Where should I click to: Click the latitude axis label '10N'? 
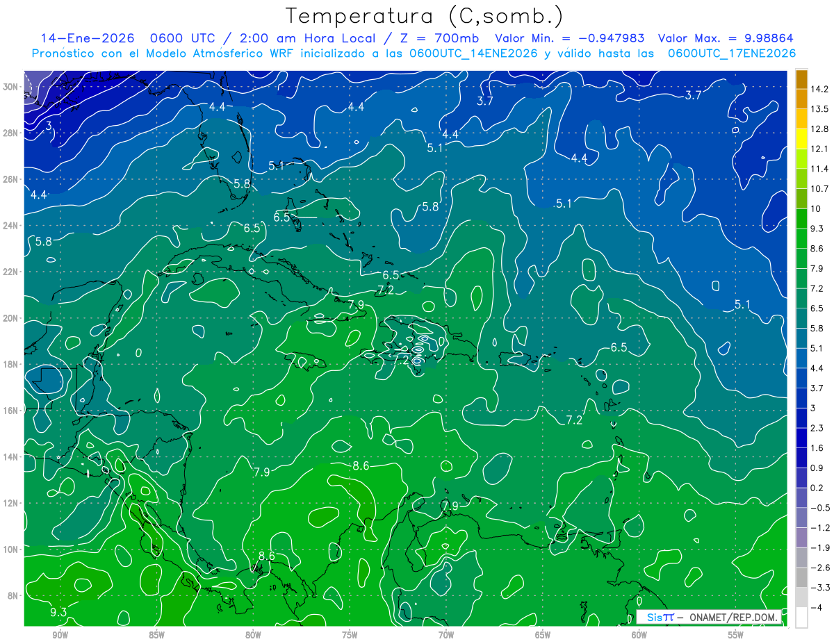point(11,550)
